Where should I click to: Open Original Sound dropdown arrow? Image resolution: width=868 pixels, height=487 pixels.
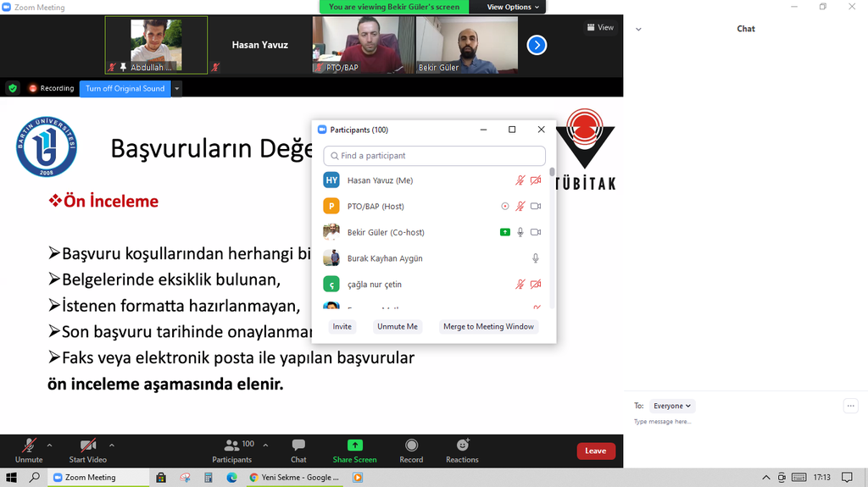[x=177, y=88]
